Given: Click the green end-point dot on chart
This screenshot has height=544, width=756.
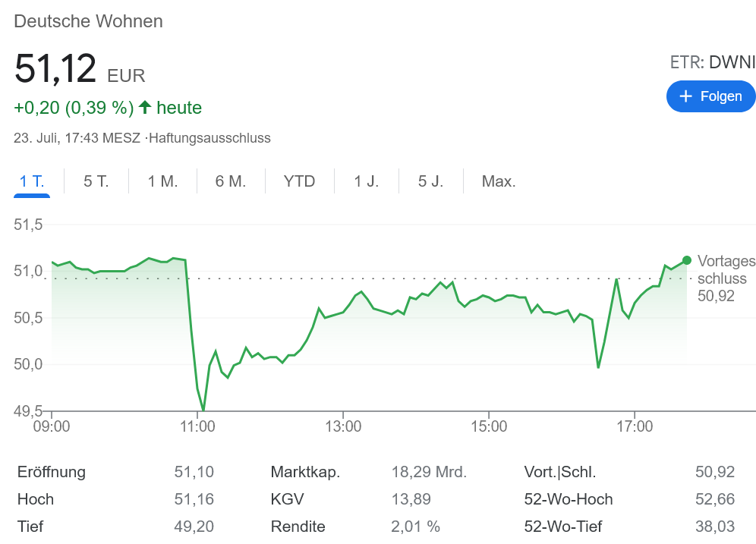Looking at the screenshot, I should (x=687, y=260).
